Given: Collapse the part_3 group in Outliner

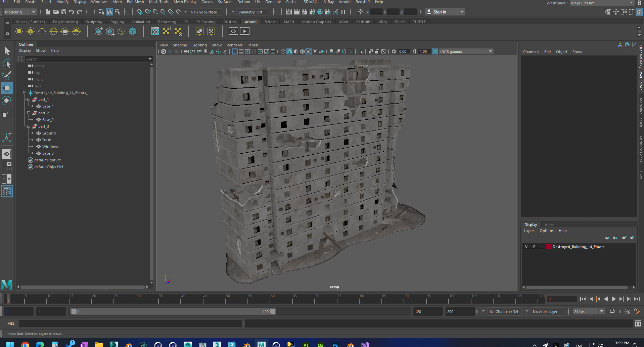Looking at the screenshot, I should (29, 126).
